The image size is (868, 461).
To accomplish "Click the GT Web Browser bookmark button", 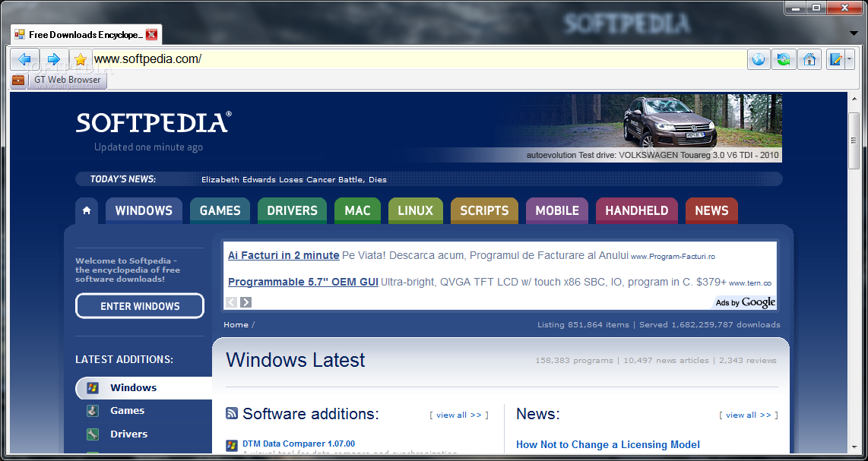I will click(x=67, y=80).
